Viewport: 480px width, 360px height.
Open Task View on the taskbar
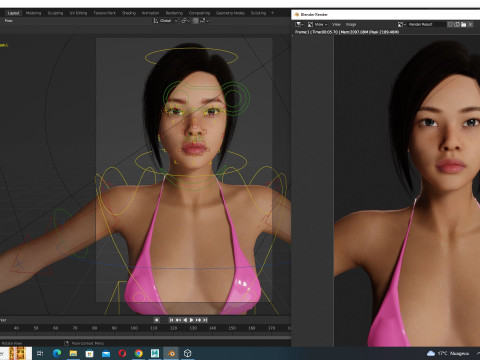40,353
